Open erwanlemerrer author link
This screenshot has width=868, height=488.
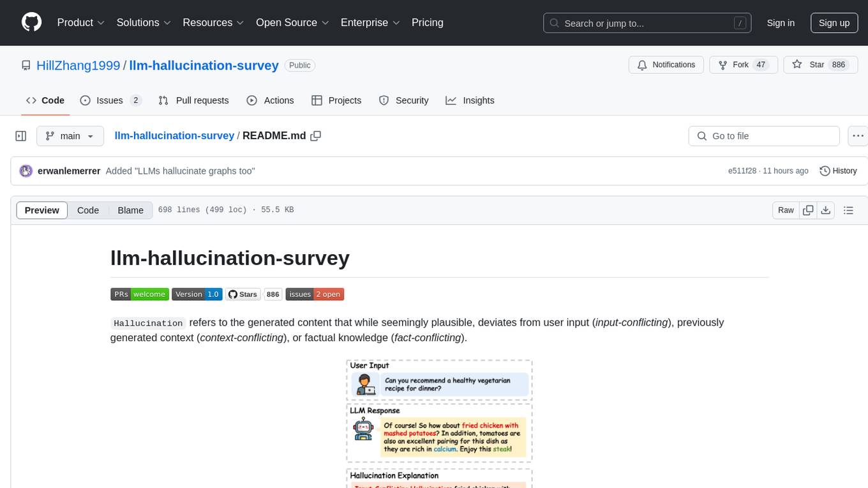(x=69, y=171)
